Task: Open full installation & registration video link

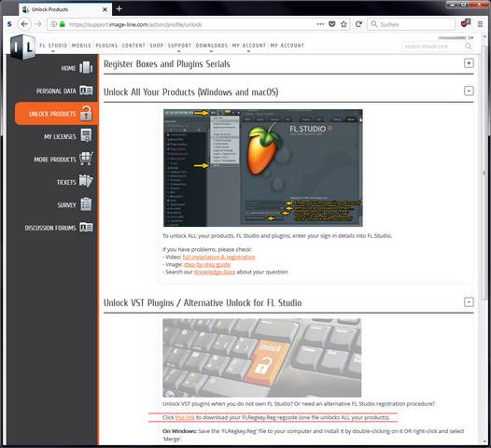Action: (218, 257)
